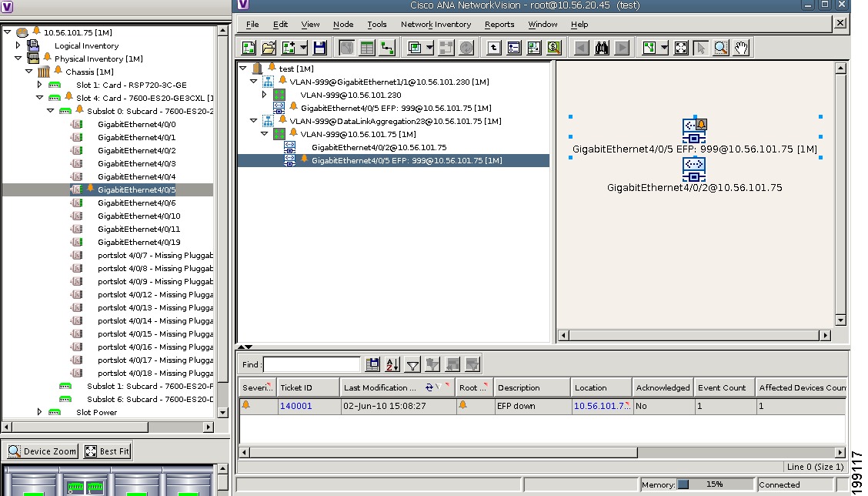Click the map pane horizontal scrollbar
Viewport: 868px width, 496px height.
tap(694, 335)
